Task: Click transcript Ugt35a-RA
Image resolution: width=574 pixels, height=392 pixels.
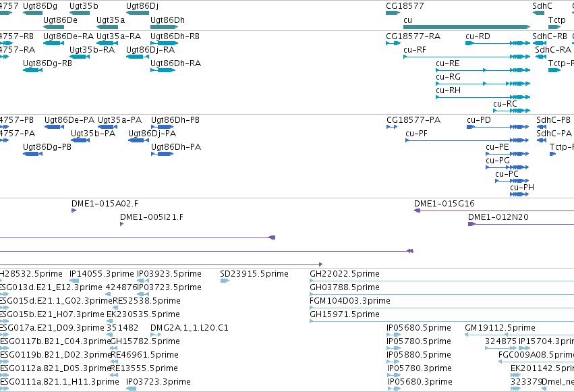Action: click(x=107, y=43)
